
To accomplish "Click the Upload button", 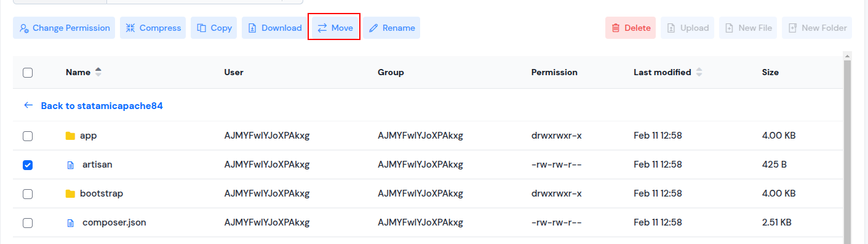I will 688,28.
